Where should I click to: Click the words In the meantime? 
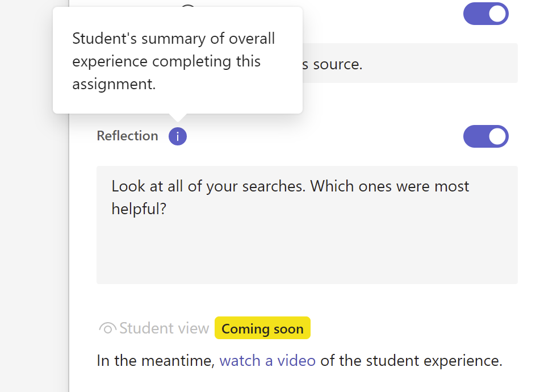[x=156, y=361]
